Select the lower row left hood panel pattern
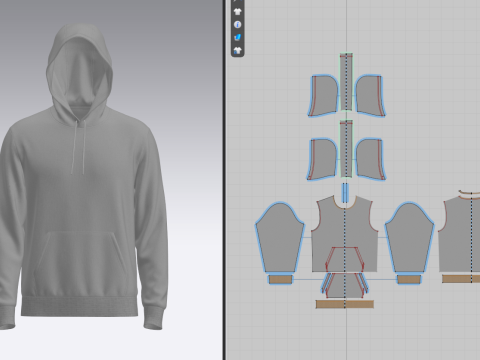480x360 pixels. [322, 159]
